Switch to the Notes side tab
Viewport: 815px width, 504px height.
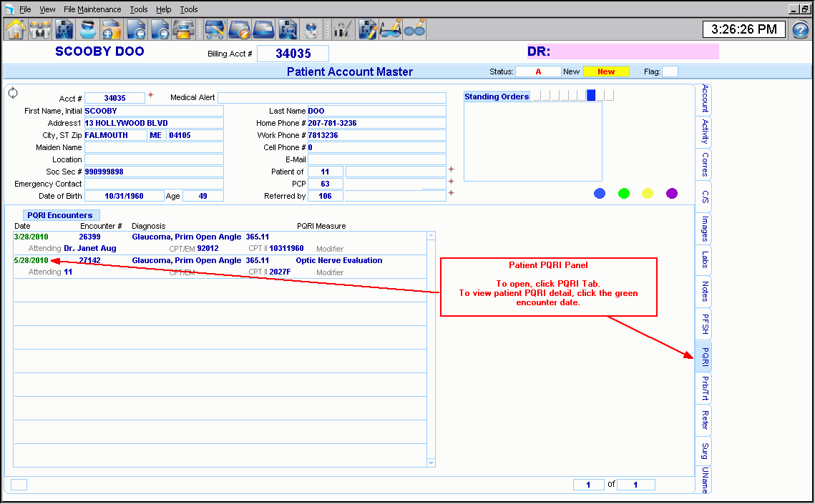point(705,292)
